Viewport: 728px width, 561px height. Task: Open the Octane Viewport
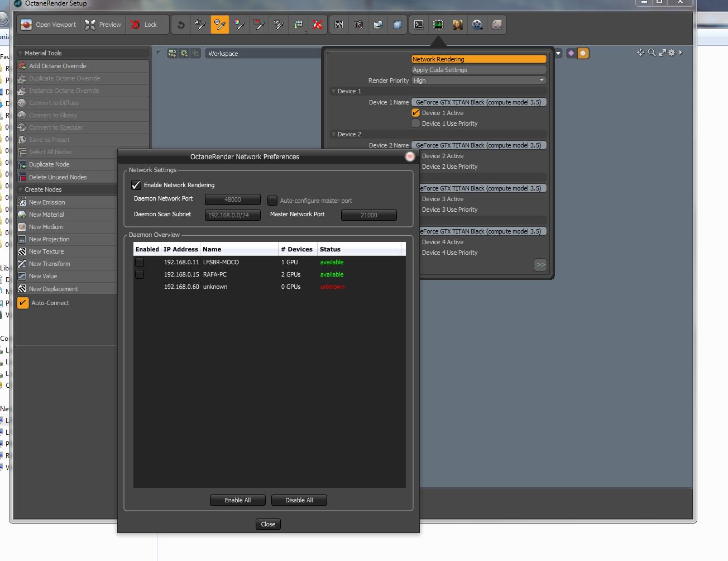tap(49, 25)
